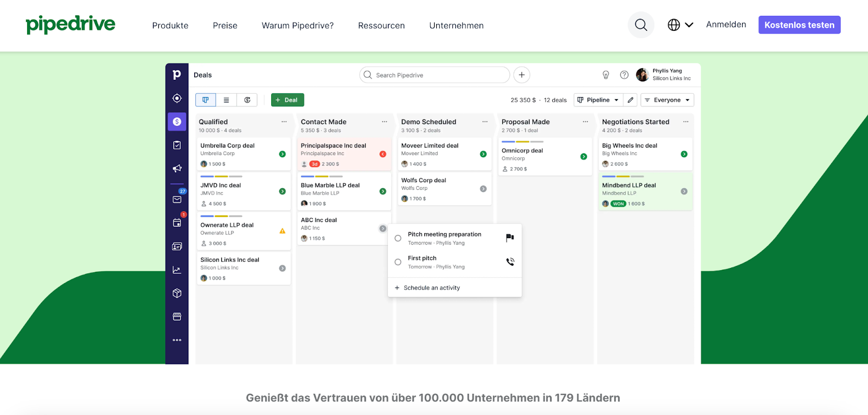868x415 pixels.
Task: Open the Pipeline dropdown
Action: [x=598, y=100]
